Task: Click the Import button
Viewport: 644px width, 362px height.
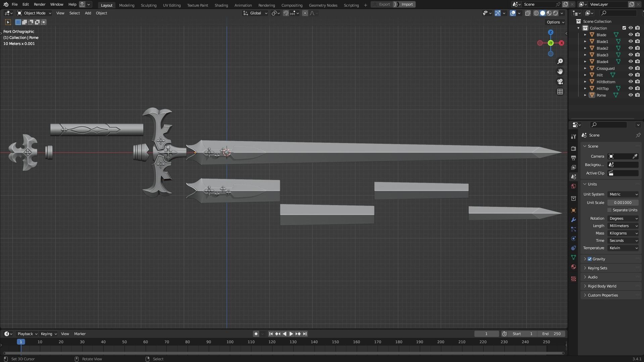Action: click(407, 4)
